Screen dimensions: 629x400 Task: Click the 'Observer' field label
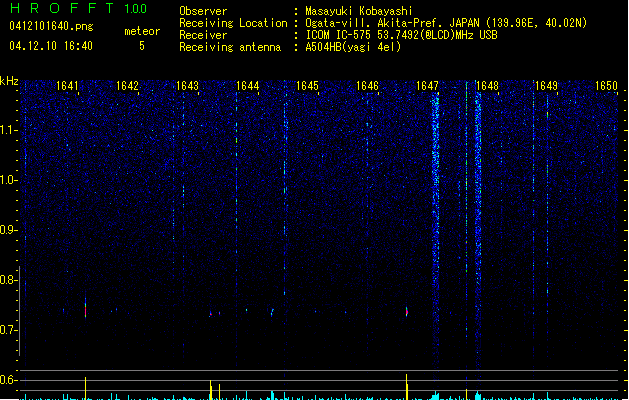click(x=203, y=11)
